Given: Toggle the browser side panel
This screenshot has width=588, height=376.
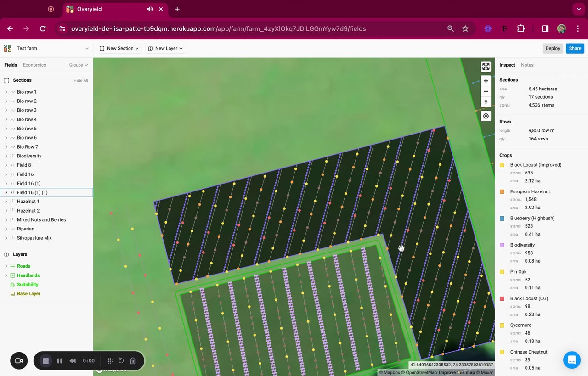Looking at the screenshot, I should pos(545,28).
